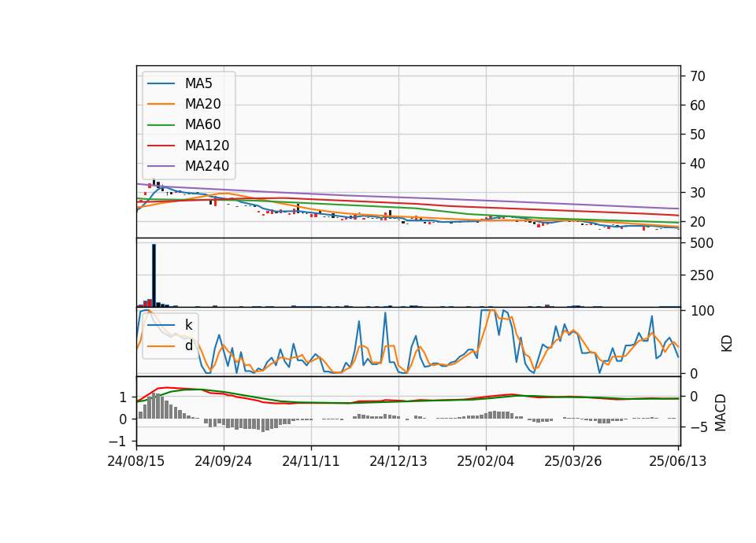Screen dimensions: 756x543
Task: Click the 24/08/15 date label
Action: [136, 461]
